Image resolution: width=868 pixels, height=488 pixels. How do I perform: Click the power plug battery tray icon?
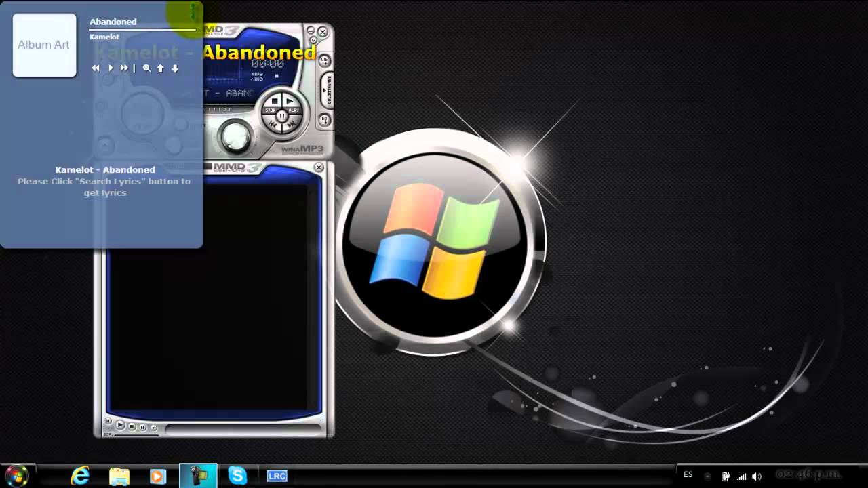pyautogui.click(x=726, y=476)
